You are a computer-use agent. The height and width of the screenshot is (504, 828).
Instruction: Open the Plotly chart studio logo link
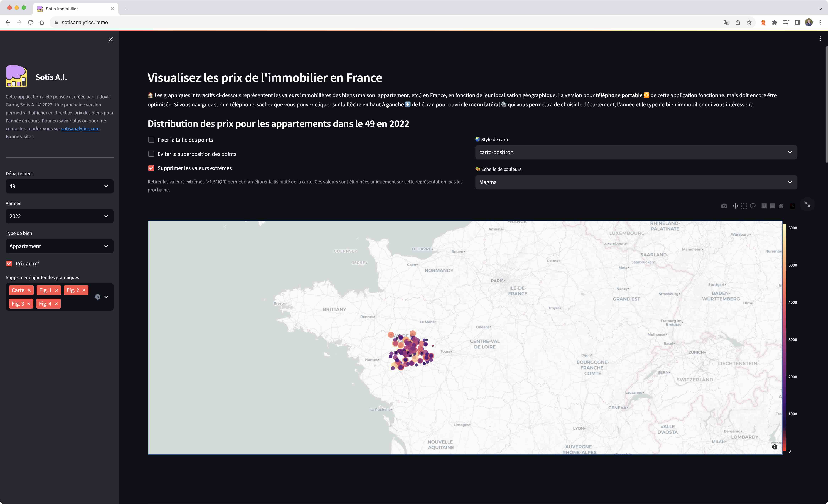792,206
